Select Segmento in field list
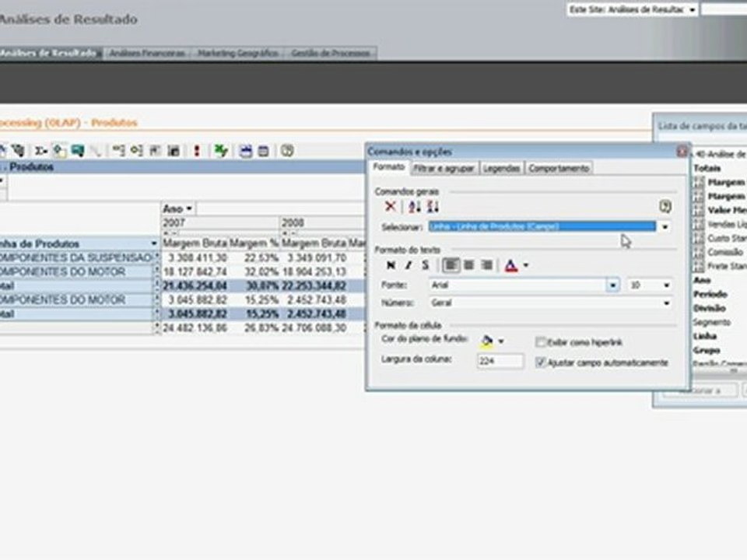The width and height of the screenshot is (747, 560). 712,322
